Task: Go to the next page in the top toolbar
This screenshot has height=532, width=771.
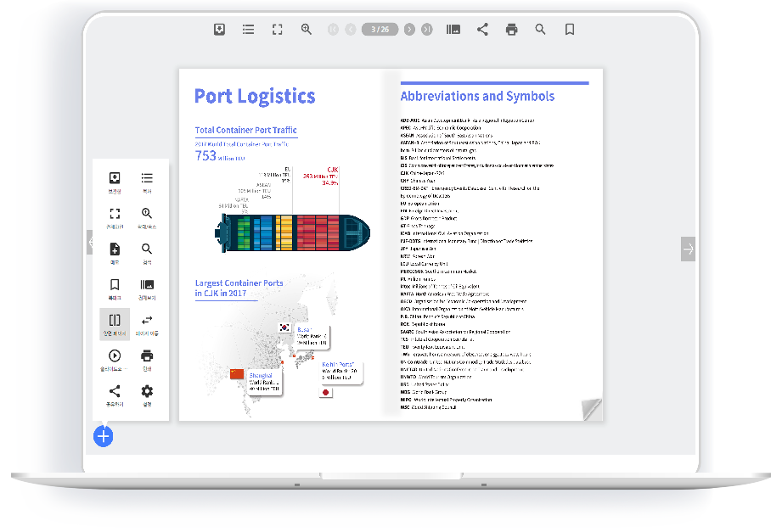Action: coord(409,30)
